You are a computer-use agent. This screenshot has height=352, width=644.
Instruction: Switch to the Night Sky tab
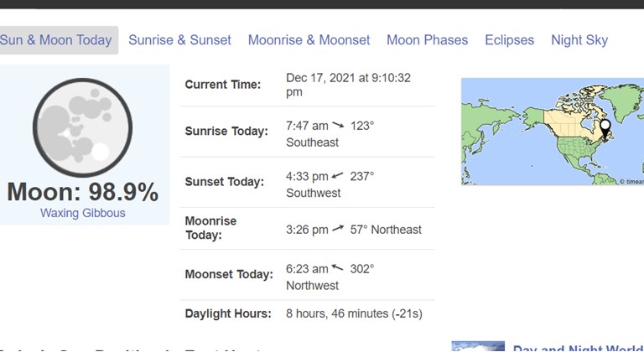coord(579,40)
